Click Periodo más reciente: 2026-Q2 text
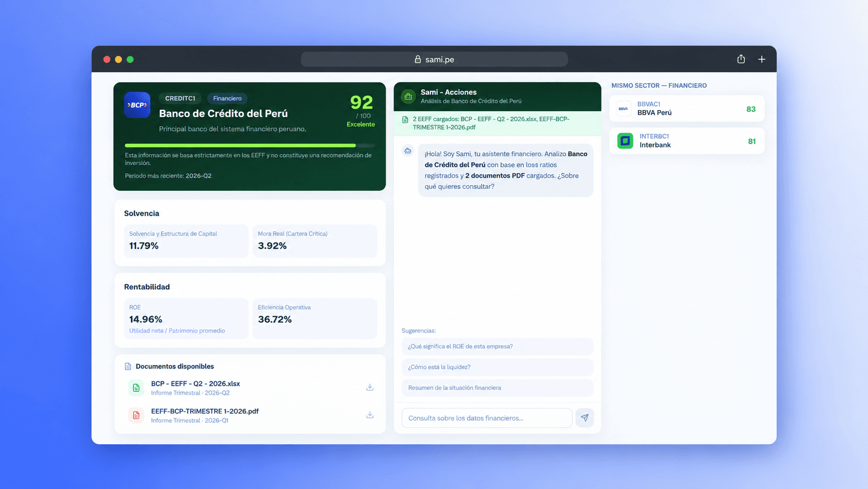 168,176
